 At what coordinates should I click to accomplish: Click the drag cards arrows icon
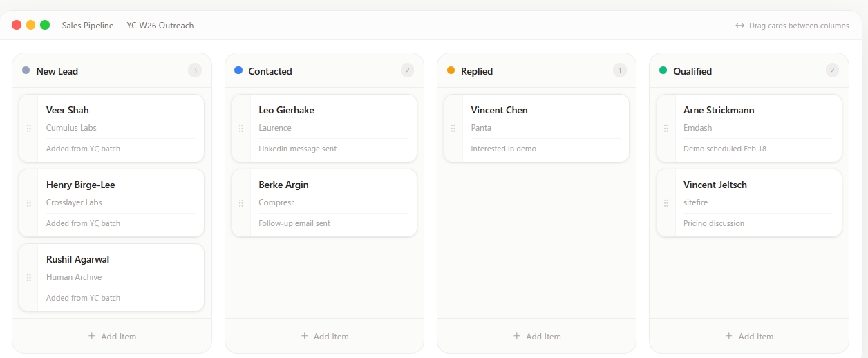[x=740, y=26]
